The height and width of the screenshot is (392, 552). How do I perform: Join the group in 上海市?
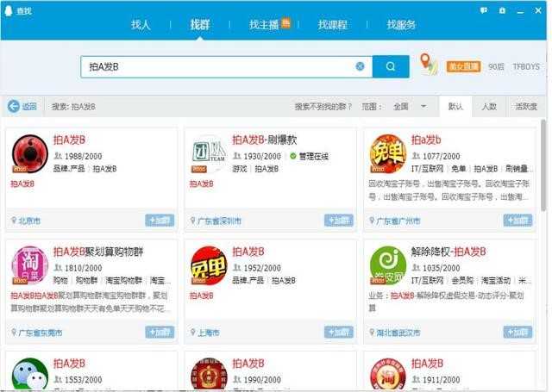pos(339,332)
